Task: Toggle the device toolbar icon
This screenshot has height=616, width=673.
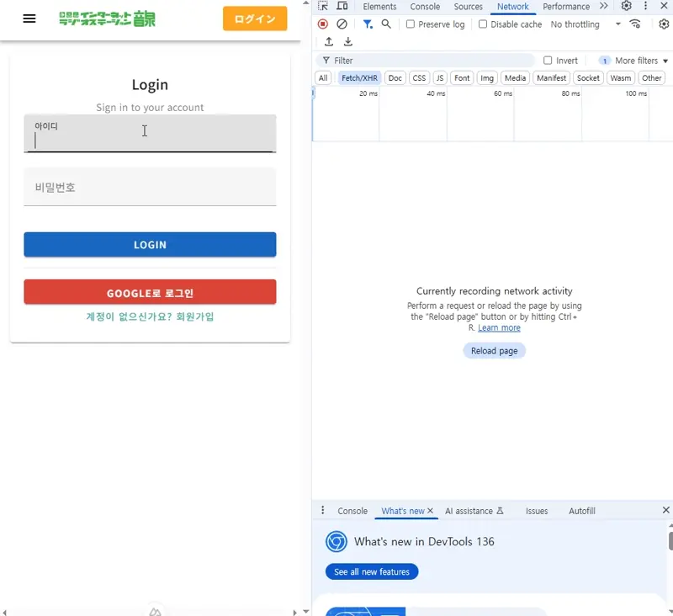Action: pyautogui.click(x=342, y=6)
